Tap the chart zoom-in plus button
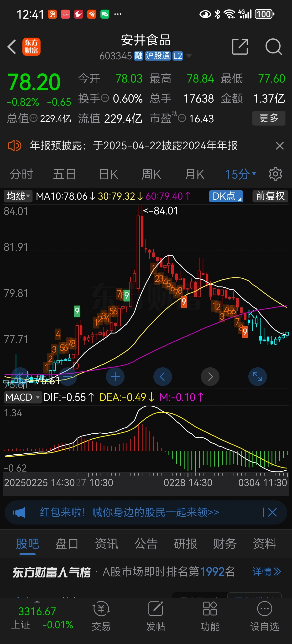This screenshot has height=644, width=292. pyautogui.click(x=115, y=376)
